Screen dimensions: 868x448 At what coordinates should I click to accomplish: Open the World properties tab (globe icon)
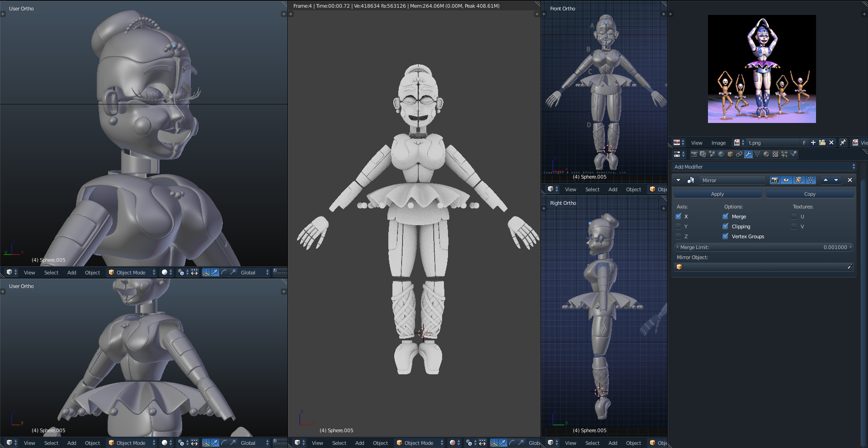[721, 154]
